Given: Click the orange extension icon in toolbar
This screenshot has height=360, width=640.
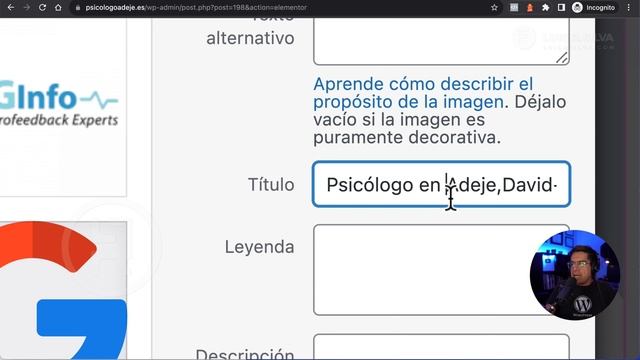Looking at the screenshot, I should (x=530, y=8).
